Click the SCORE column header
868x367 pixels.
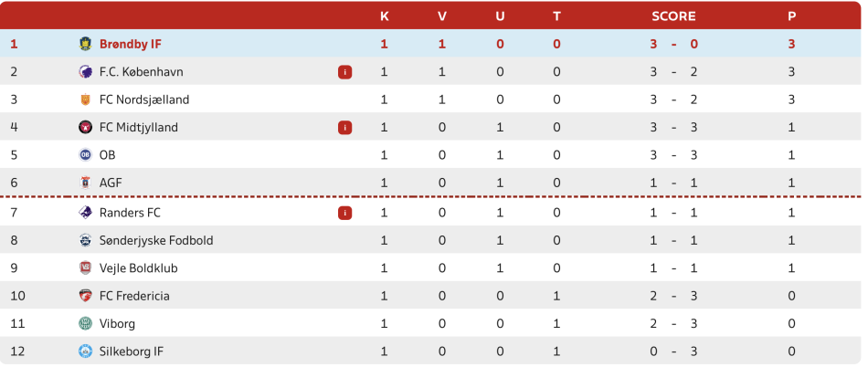673,16
